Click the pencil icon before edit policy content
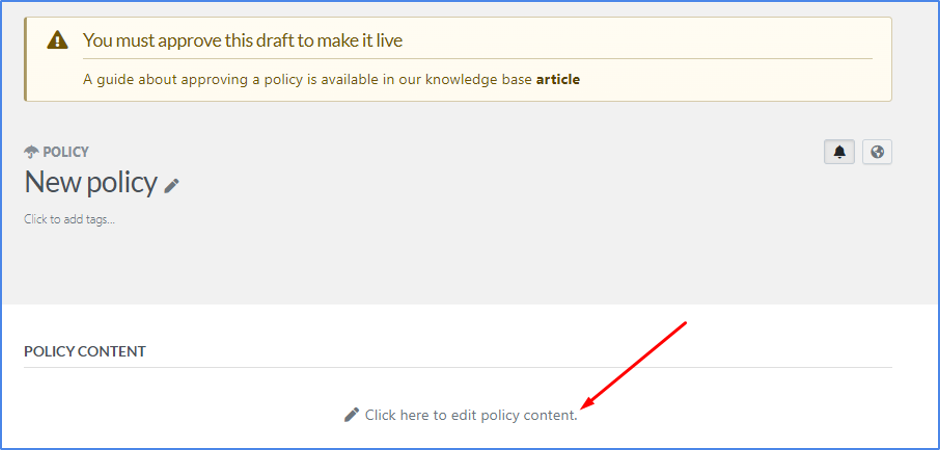 click(352, 415)
